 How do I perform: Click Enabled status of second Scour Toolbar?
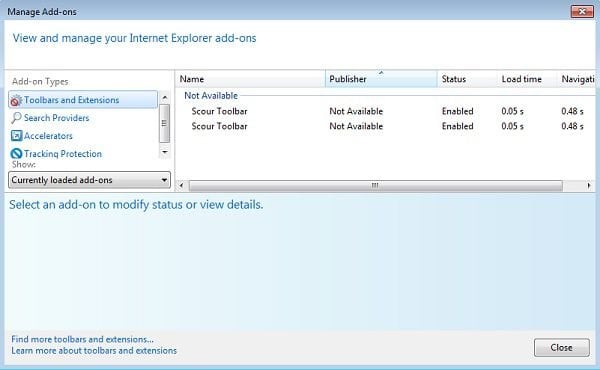(x=457, y=126)
